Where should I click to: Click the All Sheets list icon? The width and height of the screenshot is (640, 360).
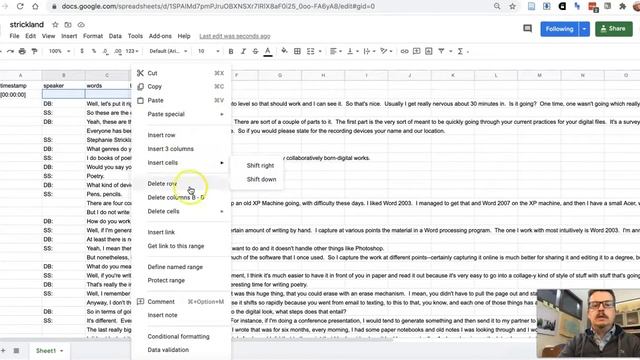[x=16, y=351]
